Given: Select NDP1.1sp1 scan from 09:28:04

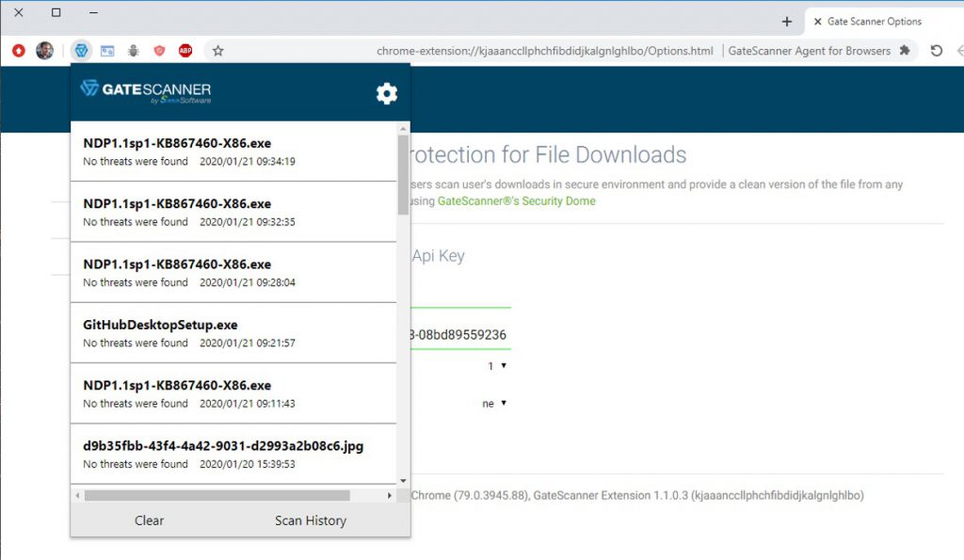Looking at the screenshot, I should point(233,272).
